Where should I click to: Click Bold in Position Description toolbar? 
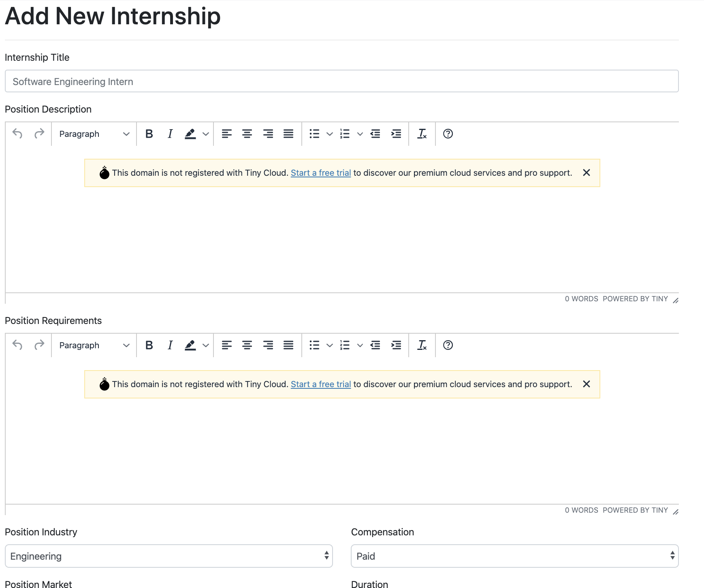click(x=149, y=134)
